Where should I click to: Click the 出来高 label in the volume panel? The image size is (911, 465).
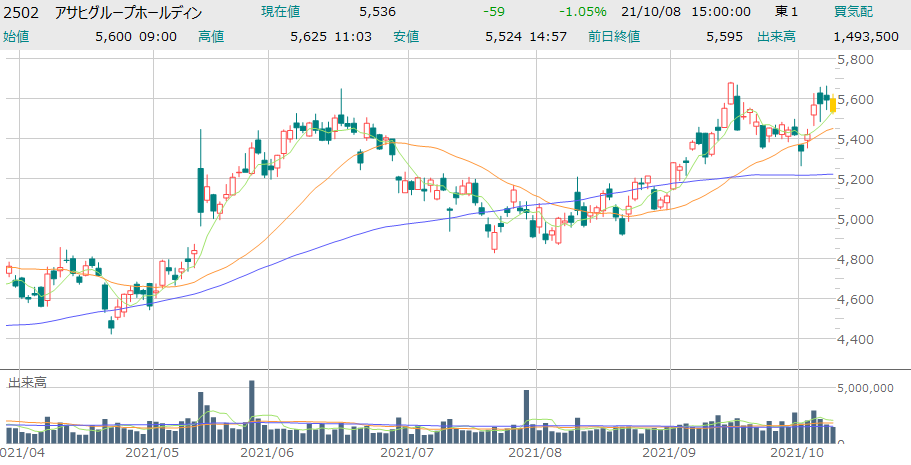[x=26, y=383]
